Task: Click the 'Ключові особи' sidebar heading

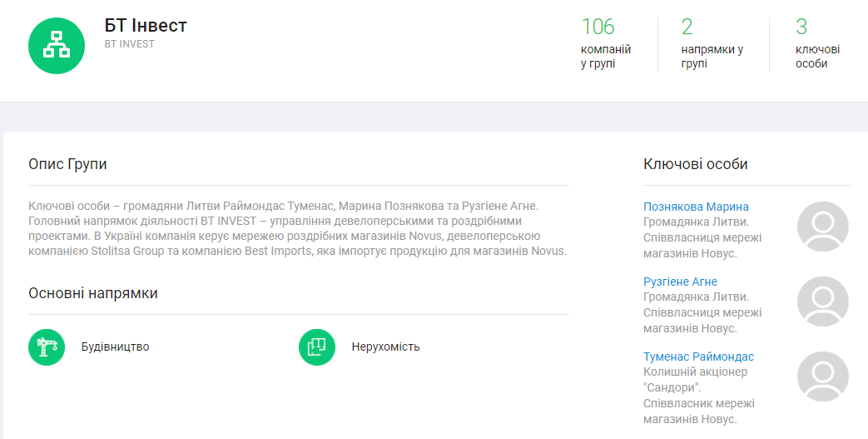Action: [695, 164]
